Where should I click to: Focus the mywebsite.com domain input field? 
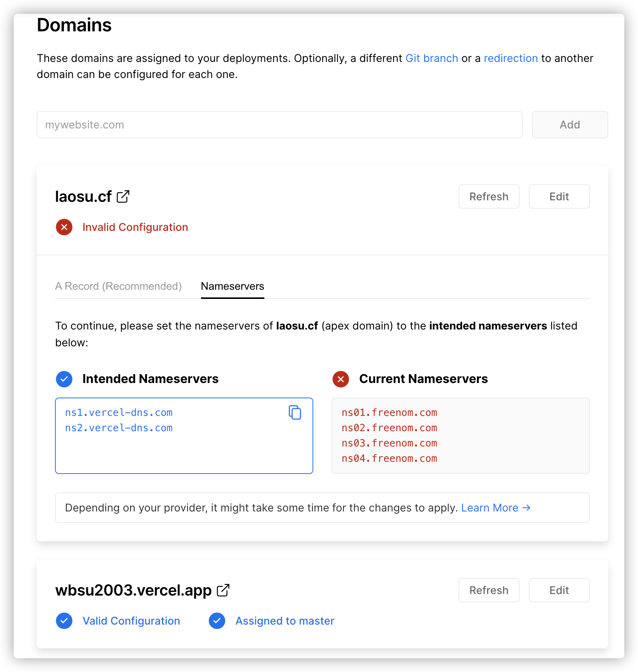click(x=279, y=125)
